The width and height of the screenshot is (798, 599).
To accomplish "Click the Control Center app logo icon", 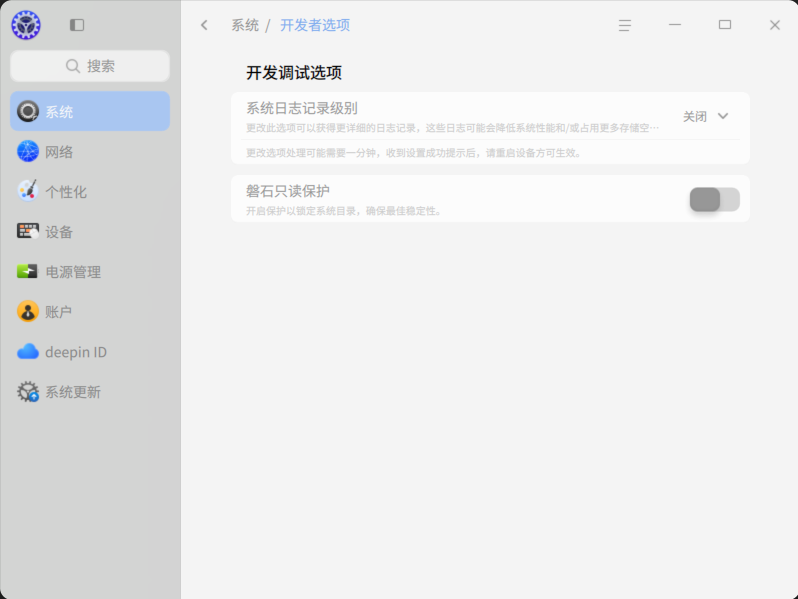I will 26,25.
